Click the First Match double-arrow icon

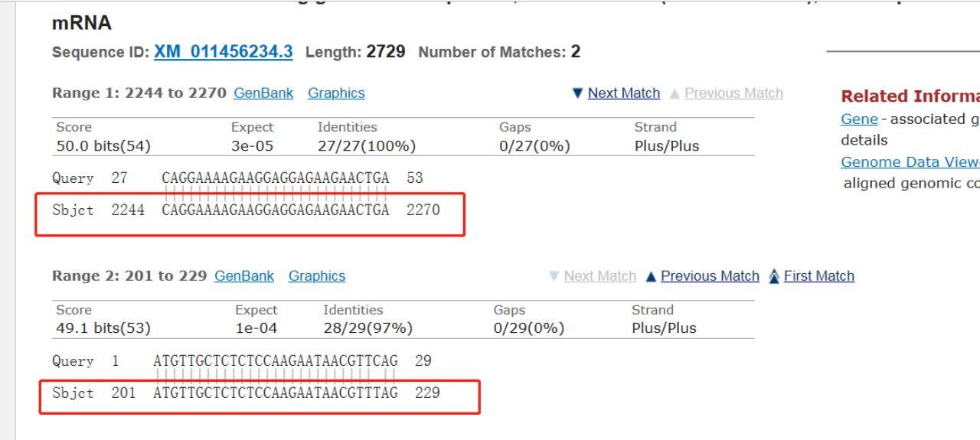click(774, 276)
